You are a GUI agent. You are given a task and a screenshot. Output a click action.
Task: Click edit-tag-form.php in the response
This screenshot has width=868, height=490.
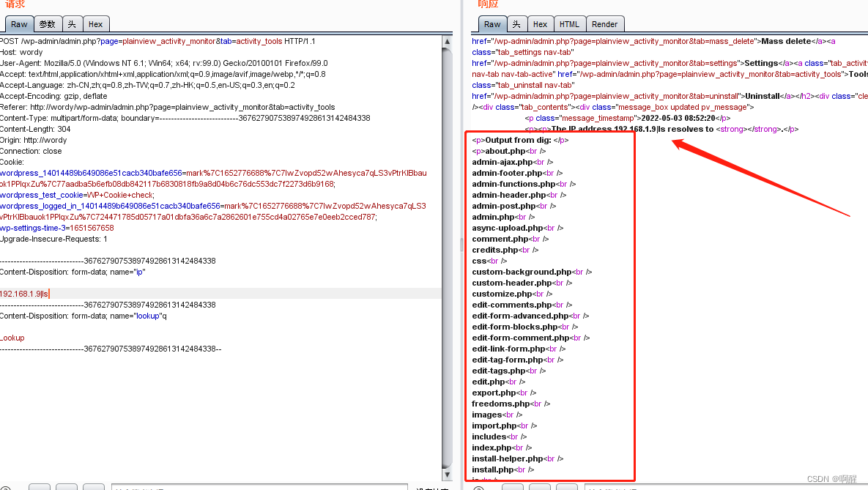tap(508, 360)
